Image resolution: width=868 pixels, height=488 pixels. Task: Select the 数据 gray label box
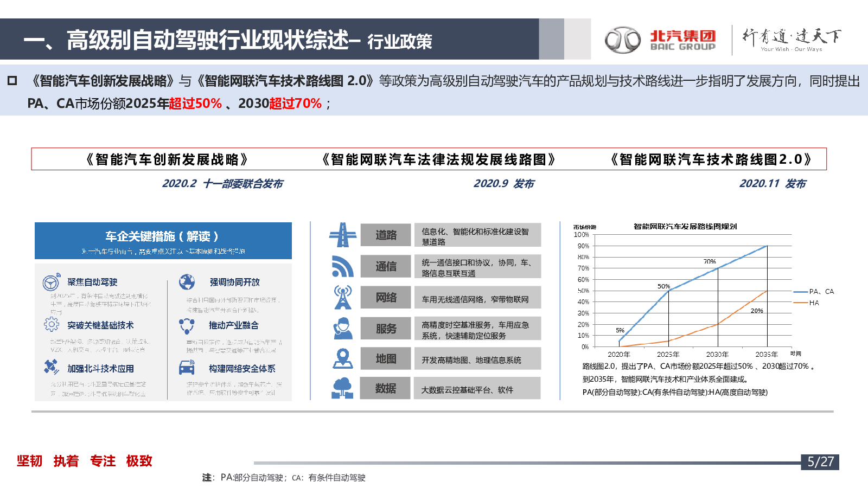[385, 388]
